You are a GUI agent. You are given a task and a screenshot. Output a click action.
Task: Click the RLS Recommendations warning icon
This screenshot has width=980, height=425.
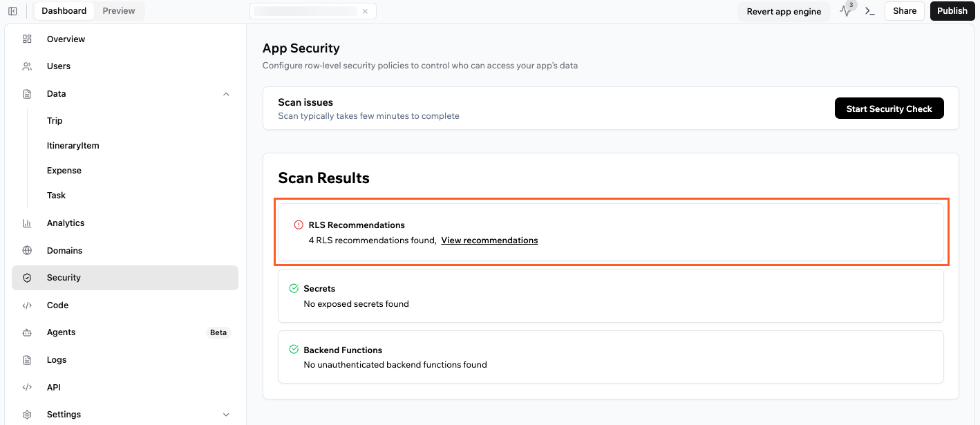(298, 224)
